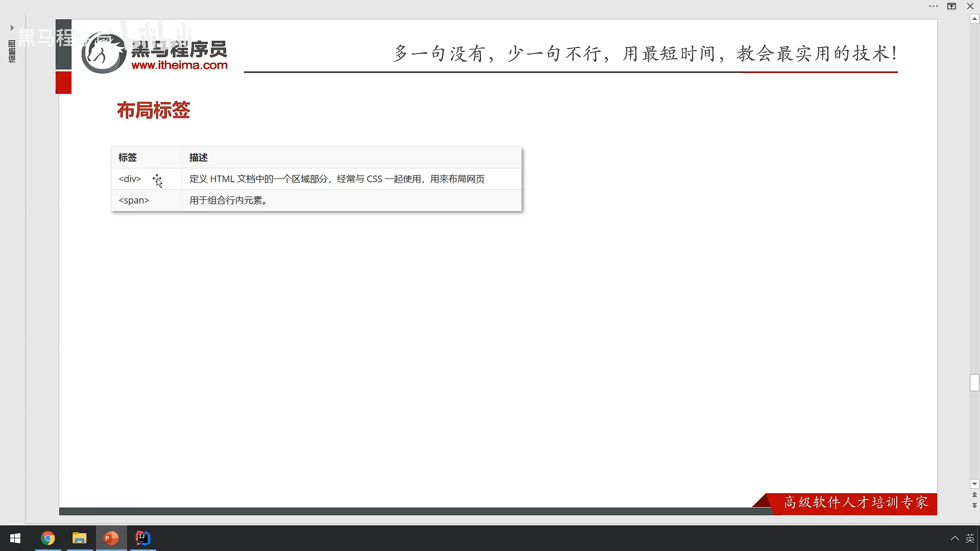Click the scrollbar up arrow
The height and width of the screenshot is (551, 980).
point(974,19)
